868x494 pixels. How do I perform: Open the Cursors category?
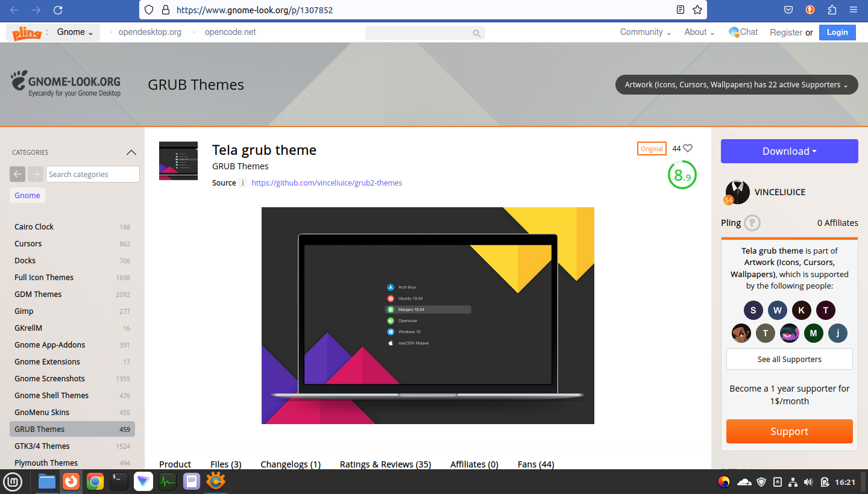coord(72,243)
